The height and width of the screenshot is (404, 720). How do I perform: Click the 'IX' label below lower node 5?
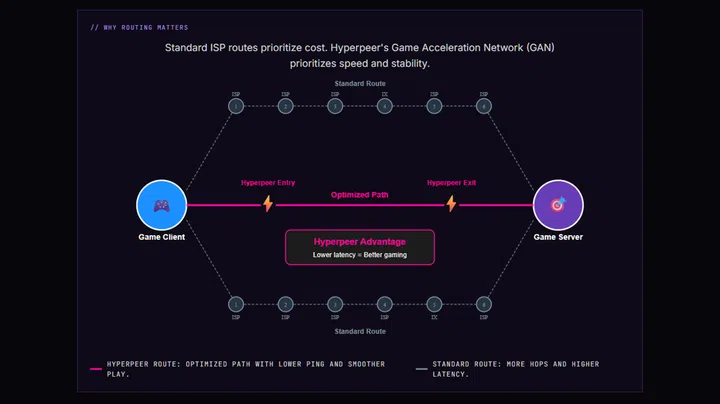pyautogui.click(x=434, y=317)
